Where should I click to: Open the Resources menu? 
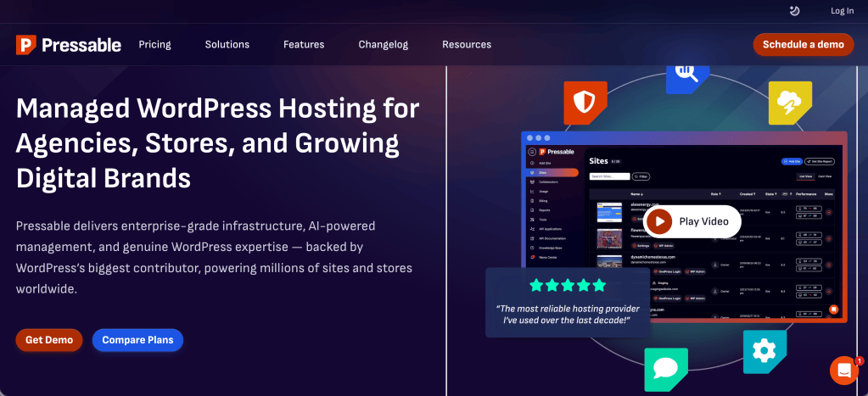(x=467, y=45)
